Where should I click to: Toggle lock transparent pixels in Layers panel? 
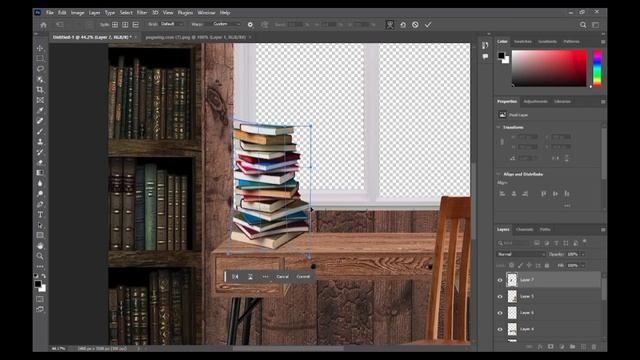pos(511,265)
